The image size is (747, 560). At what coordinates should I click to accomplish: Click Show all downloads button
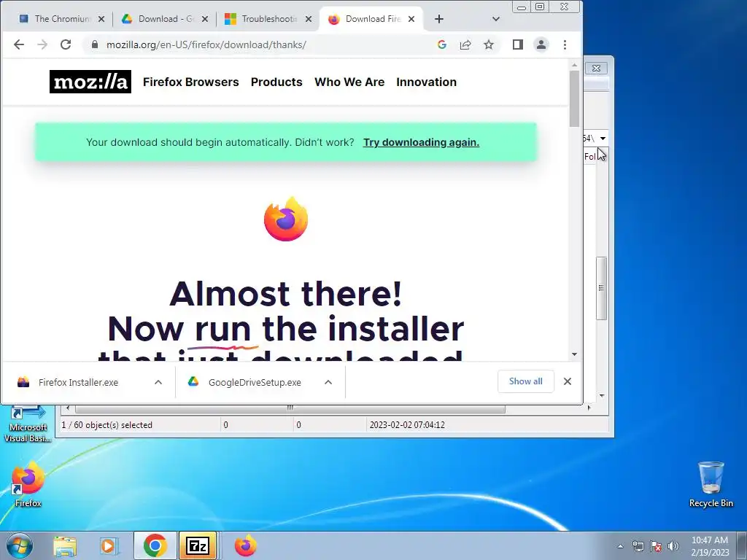click(525, 381)
